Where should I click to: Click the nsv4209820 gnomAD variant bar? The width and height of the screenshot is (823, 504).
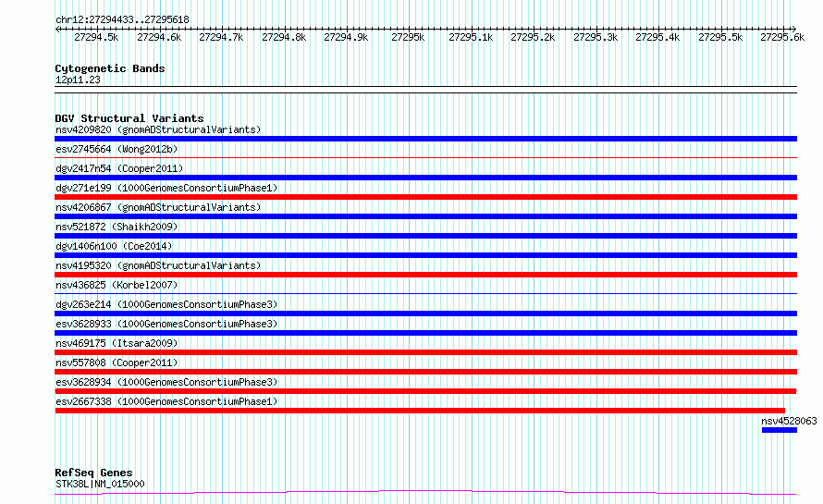tap(425, 139)
